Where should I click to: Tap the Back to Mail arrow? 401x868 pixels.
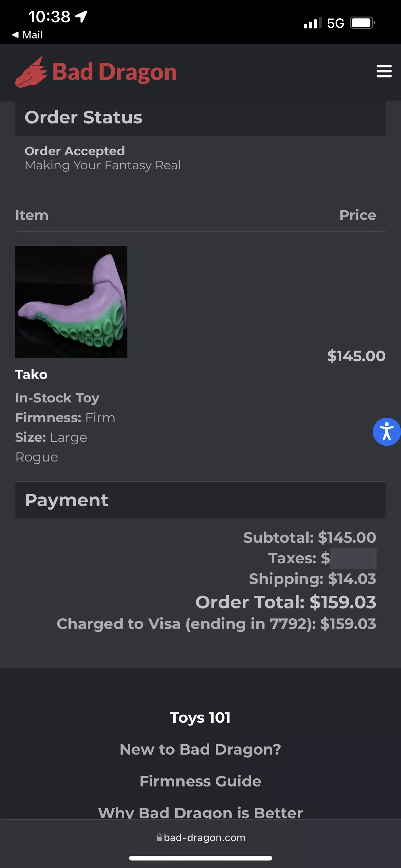15,35
